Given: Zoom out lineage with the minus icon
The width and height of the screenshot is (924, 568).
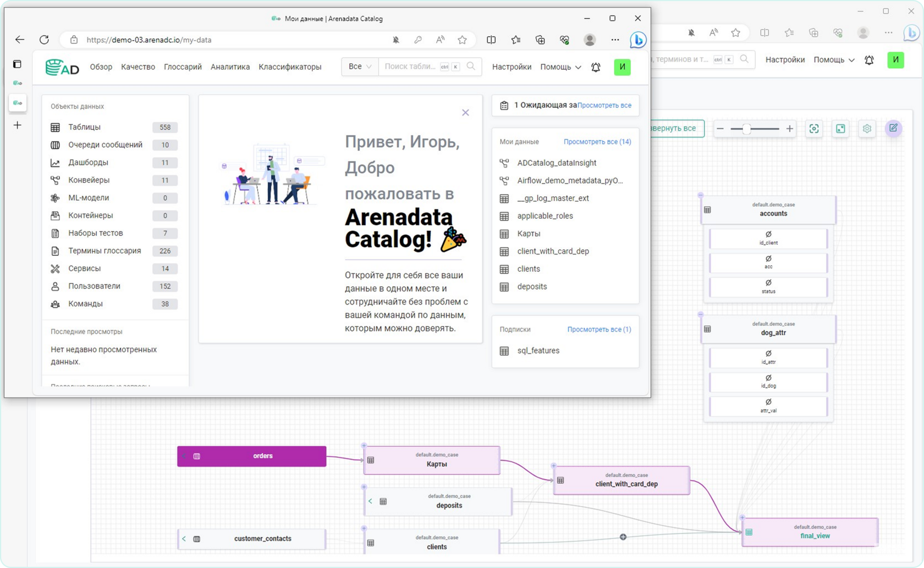Looking at the screenshot, I should pos(720,129).
